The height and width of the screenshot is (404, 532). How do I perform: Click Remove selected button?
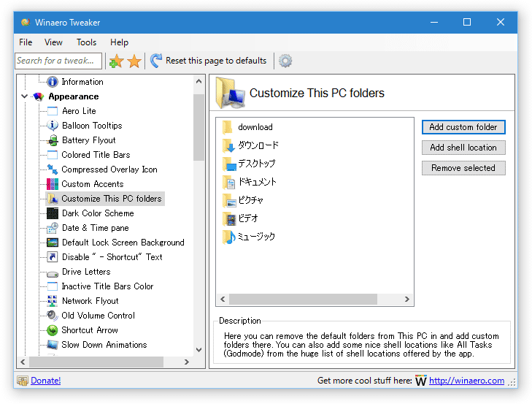click(x=463, y=168)
